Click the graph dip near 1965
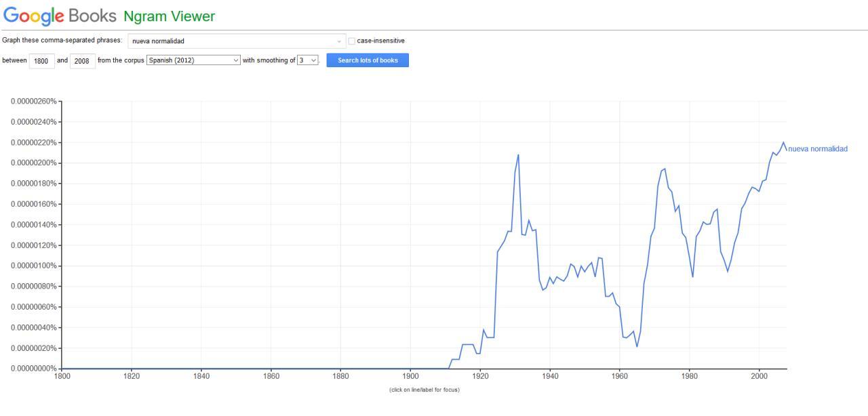This screenshot has height=416, width=868. 637,346
